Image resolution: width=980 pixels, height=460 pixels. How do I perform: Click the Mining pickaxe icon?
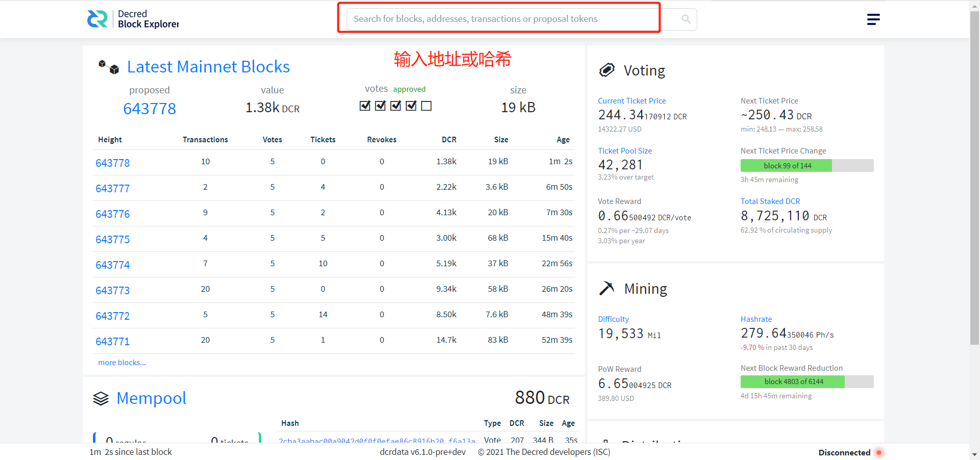click(607, 289)
